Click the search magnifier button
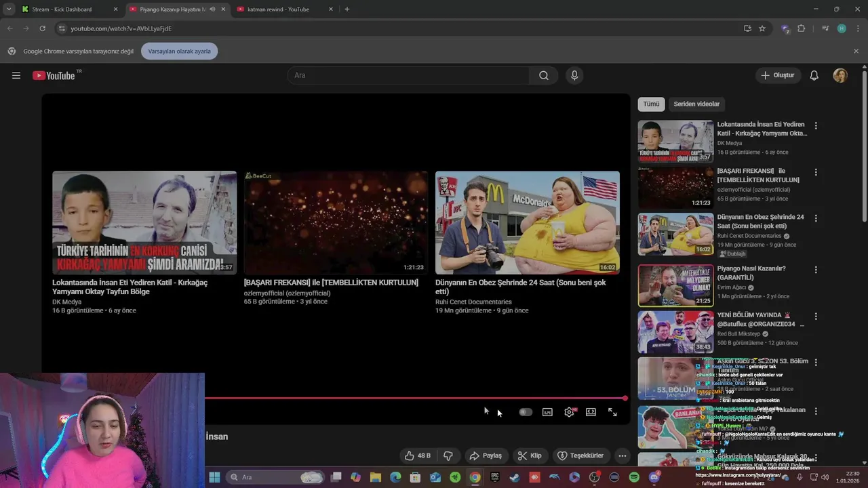The image size is (868, 488). click(x=544, y=75)
